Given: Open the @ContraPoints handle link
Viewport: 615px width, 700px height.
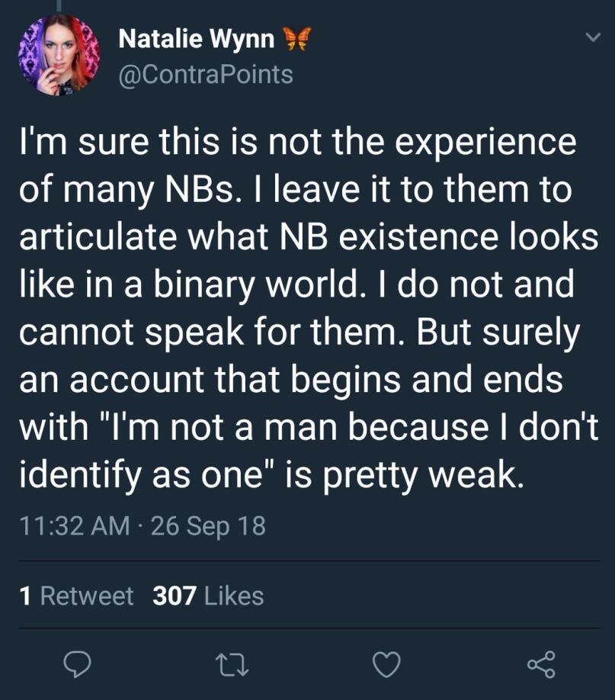Looking at the screenshot, I should [206, 74].
